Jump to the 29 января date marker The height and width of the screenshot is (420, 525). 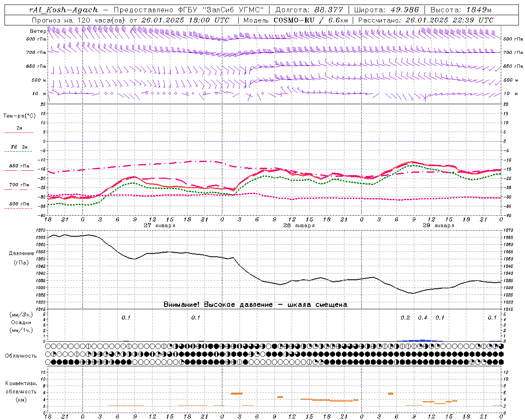click(x=438, y=225)
